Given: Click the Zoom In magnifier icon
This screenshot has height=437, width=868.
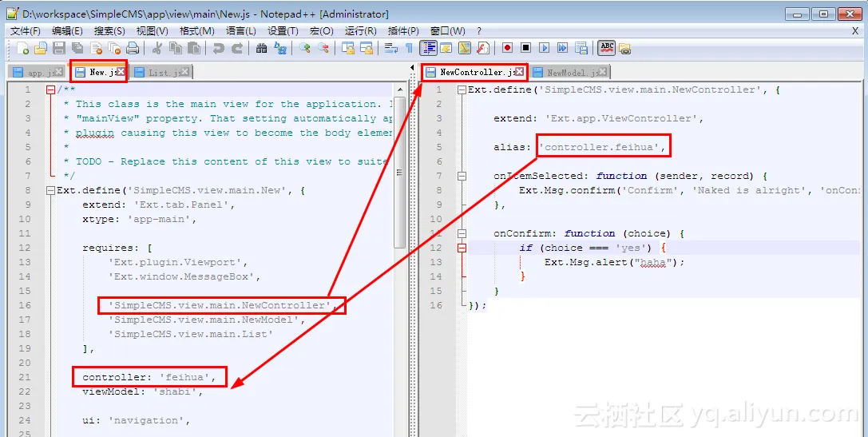Looking at the screenshot, I should [304, 49].
